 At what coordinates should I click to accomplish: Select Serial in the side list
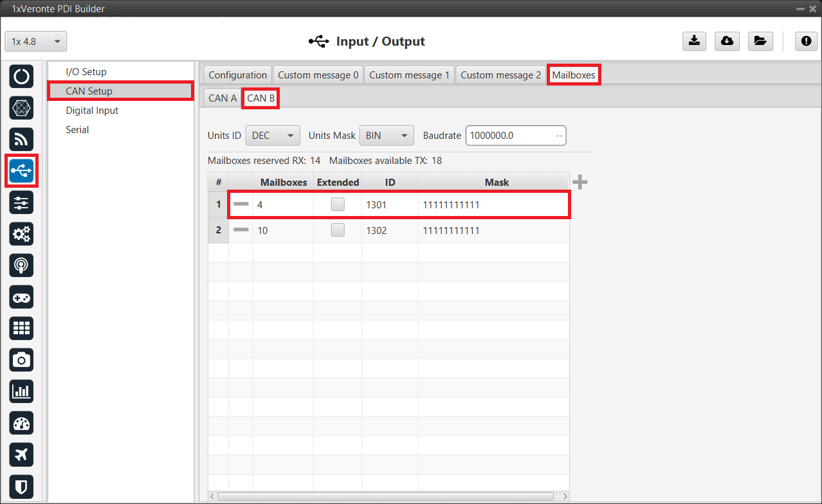coord(77,130)
